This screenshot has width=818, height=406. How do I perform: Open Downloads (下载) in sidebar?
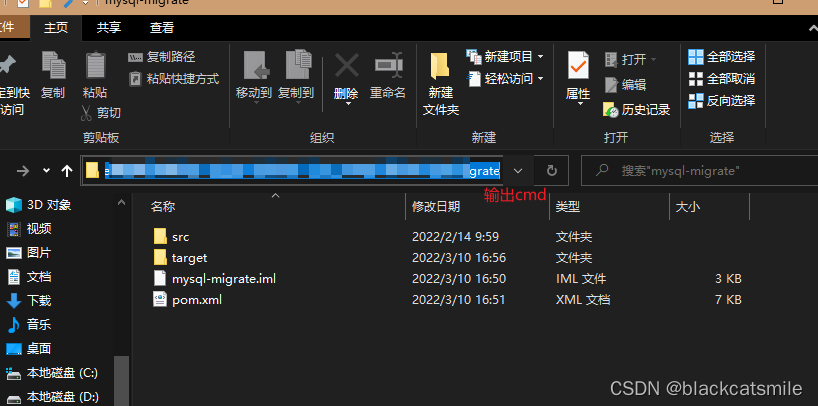click(x=29, y=301)
